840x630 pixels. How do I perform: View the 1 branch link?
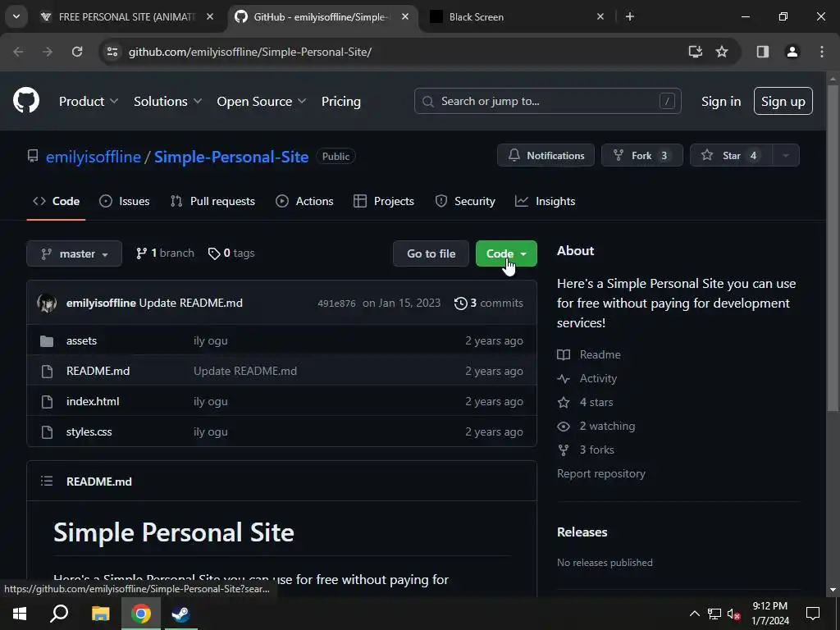165,253
